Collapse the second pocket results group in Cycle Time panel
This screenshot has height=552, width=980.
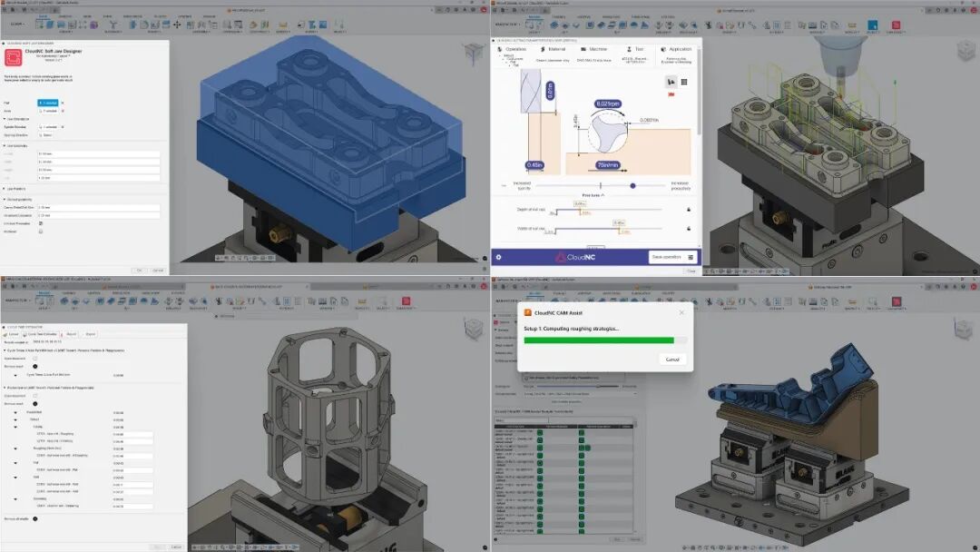pyautogui.click(x=5, y=388)
